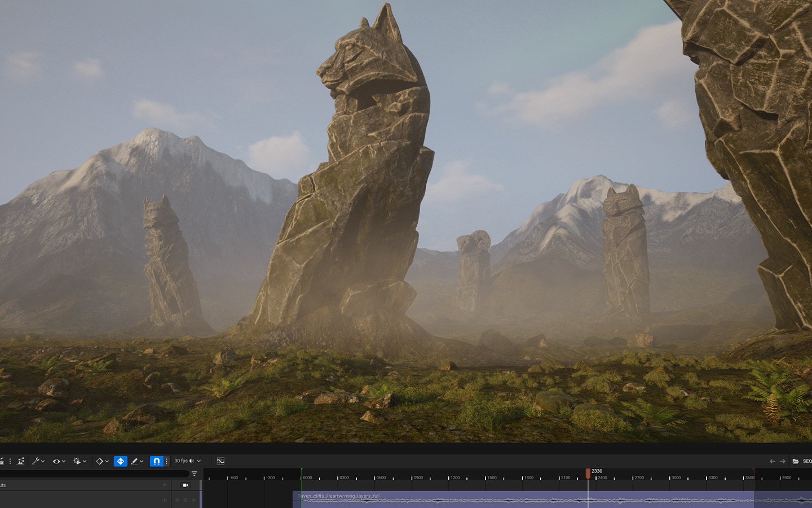Jump to the previous keyframe arrow
The image size is (812, 508).
point(177,500)
